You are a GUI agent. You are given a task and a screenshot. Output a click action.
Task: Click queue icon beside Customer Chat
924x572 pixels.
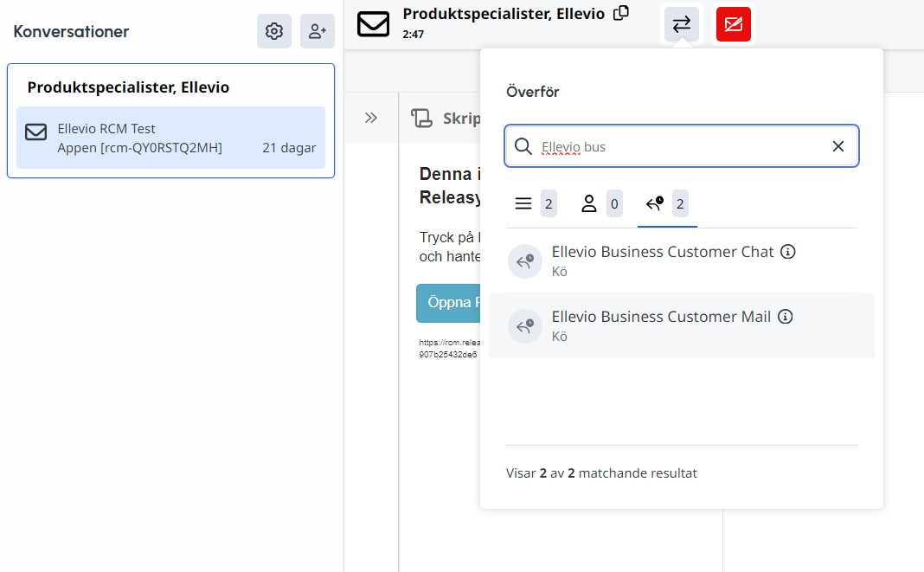(525, 261)
